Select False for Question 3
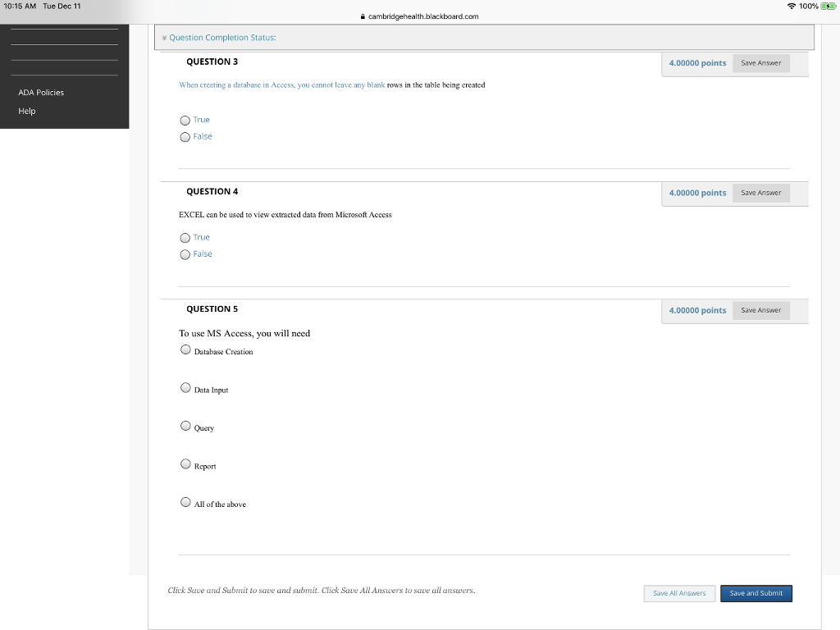The width and height of the screenshot is (840, 630). [185, 137]
